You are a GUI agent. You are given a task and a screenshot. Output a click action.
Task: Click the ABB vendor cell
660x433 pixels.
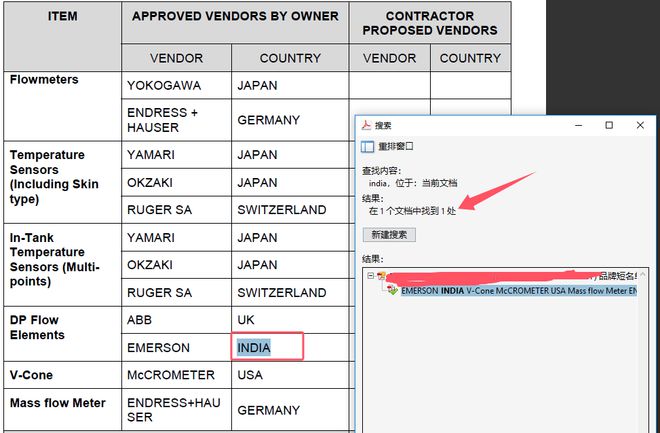pyautogui.click(x=176, y=320)
